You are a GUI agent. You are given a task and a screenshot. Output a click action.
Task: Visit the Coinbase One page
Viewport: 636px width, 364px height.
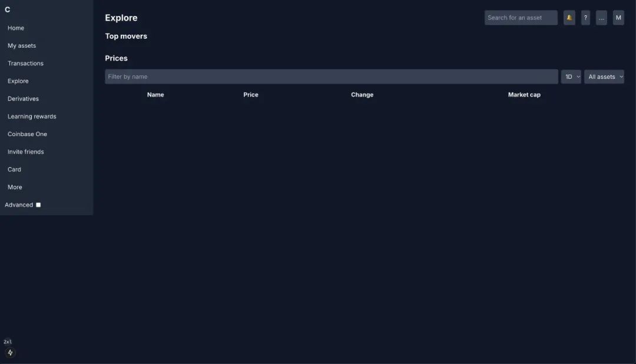27,134
